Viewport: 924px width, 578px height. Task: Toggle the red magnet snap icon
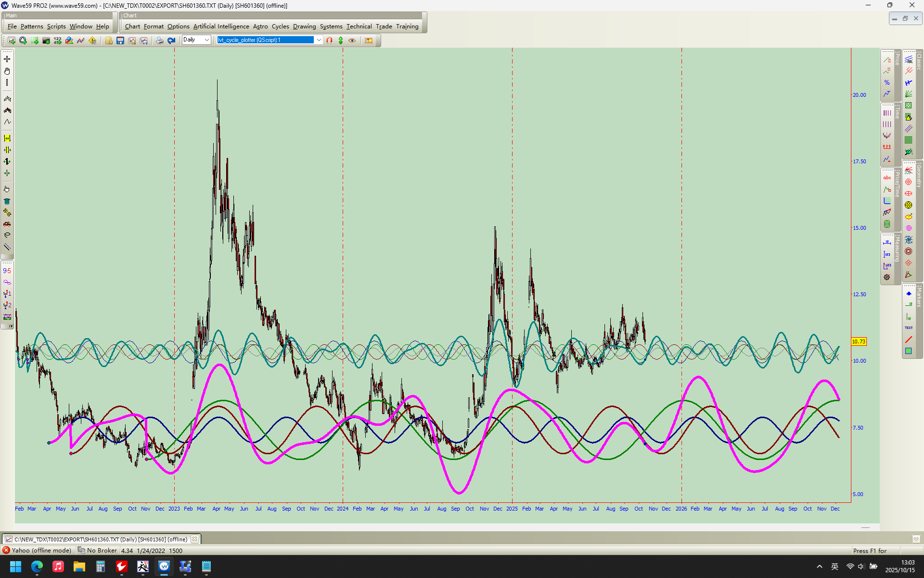(x=329, y=40)
